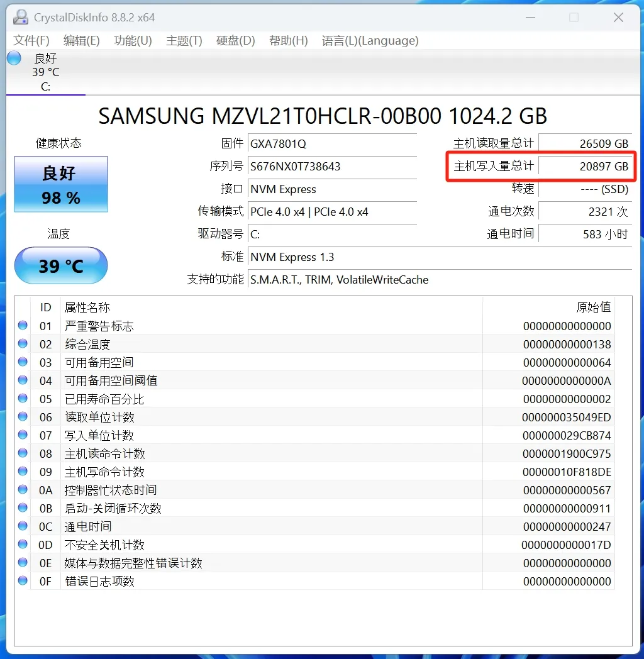This screenshot has height=659, width=644.
Task: Click the status orb for row 03 可用备用空间
Action: click(x=23, y=362)
